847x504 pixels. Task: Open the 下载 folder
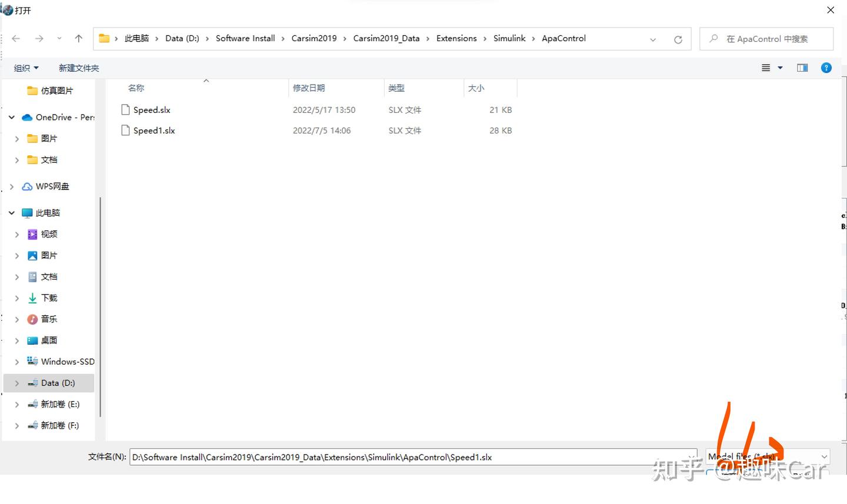pyautogui.click(x=42, y=298)
